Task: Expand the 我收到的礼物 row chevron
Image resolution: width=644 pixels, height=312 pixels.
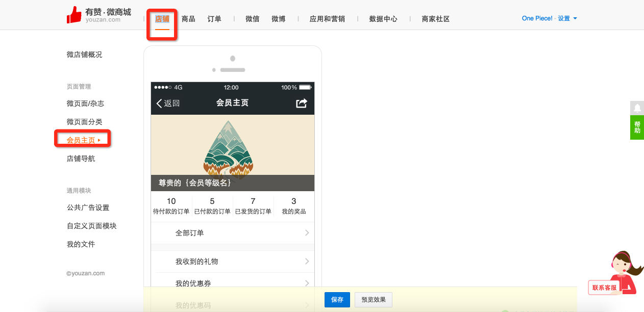Action: 307,262
